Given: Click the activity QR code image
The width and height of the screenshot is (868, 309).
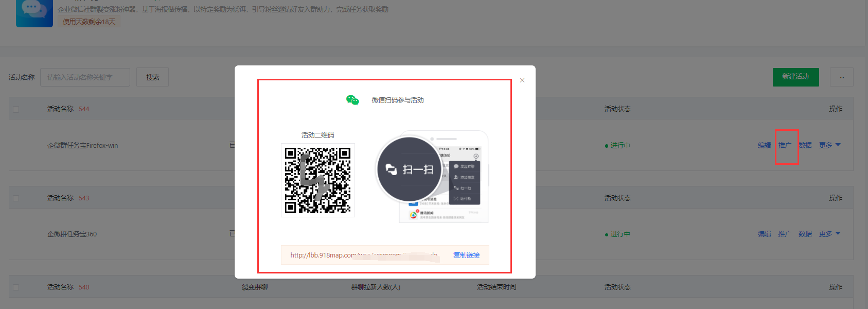Looking at the screenshot, I should tap(318, 180).
